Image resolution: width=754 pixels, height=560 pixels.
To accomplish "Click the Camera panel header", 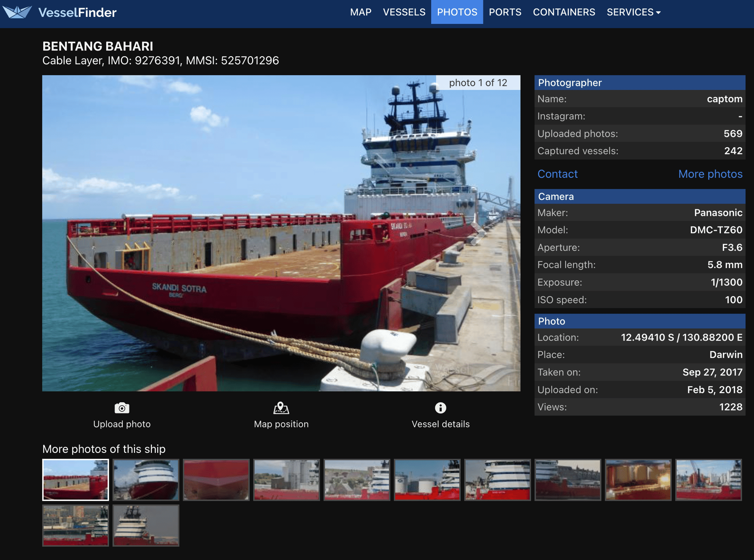I will [x=640, y=197].
